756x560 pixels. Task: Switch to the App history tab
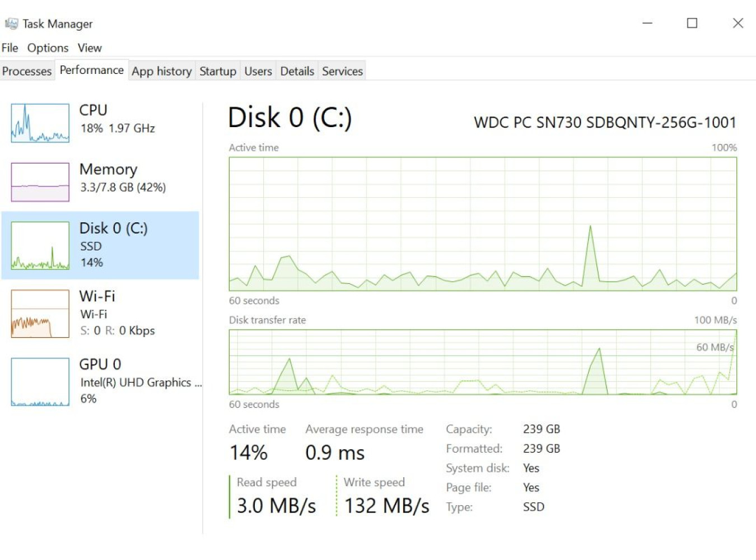[x=162, y=71]
